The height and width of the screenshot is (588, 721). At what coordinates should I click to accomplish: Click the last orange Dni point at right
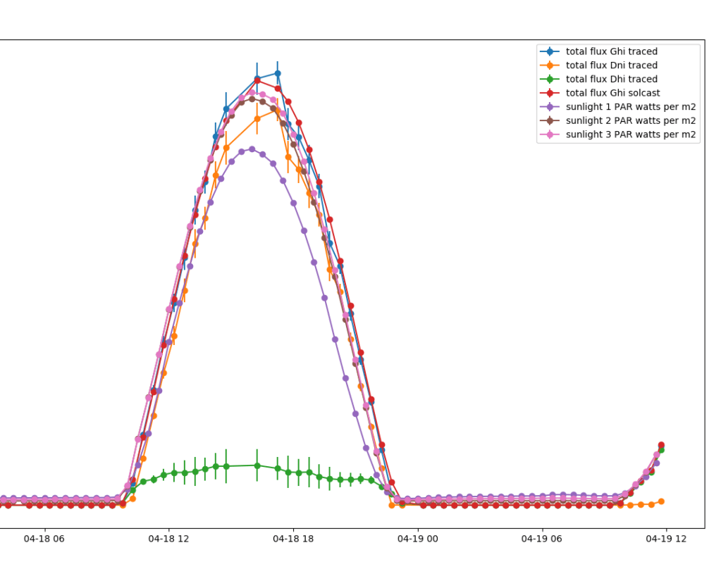click(x=661, y=501)
